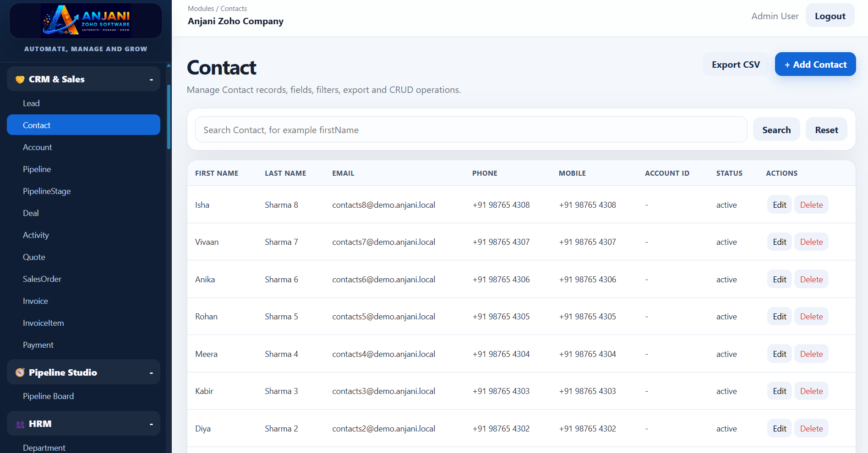Open the Activity module

[83, 235]
